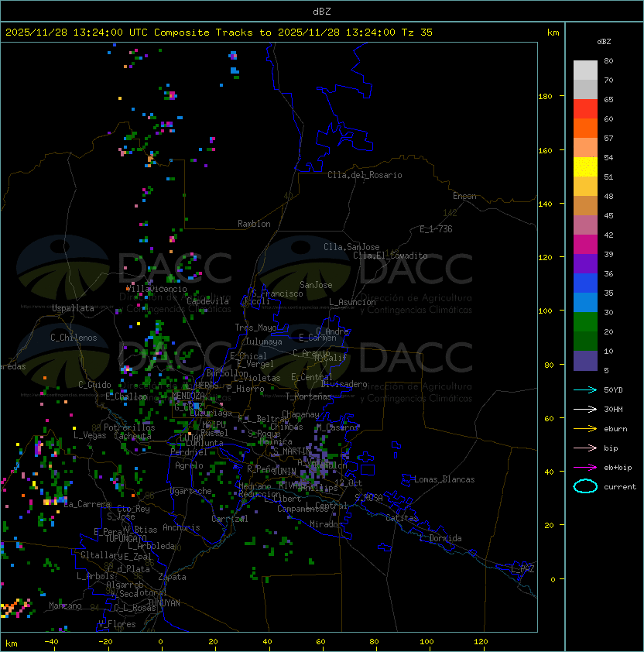The height and width of the screenshot is (652, 644).
Task: Click the 'La_Carrera' place label
Action: coord(87,504)
